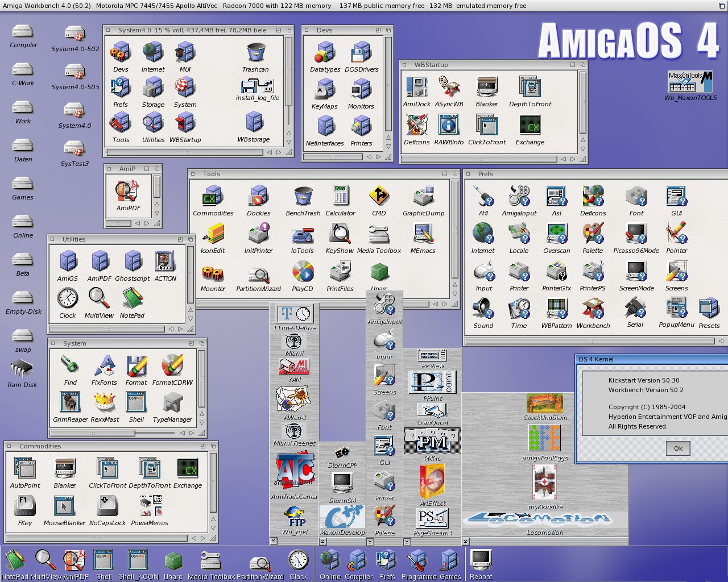Open Exchange icon in WBStartup window
Viewport: 728px width, 582px height.
click(530, 126)
